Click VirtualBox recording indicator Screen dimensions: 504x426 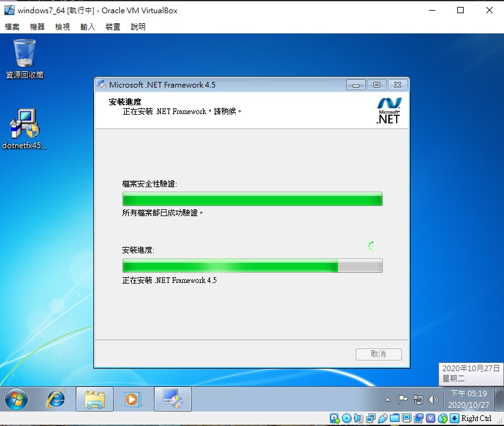418,418
